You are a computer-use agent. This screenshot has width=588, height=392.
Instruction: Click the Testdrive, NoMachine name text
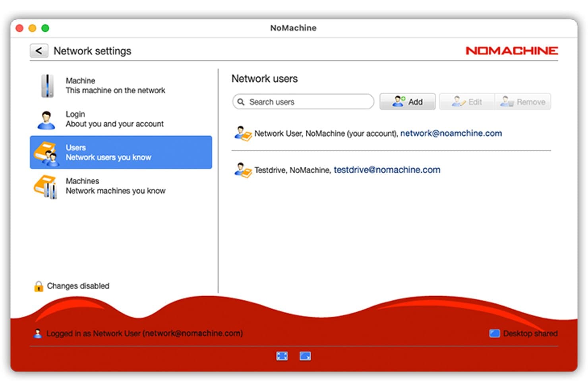click(293, 170)
